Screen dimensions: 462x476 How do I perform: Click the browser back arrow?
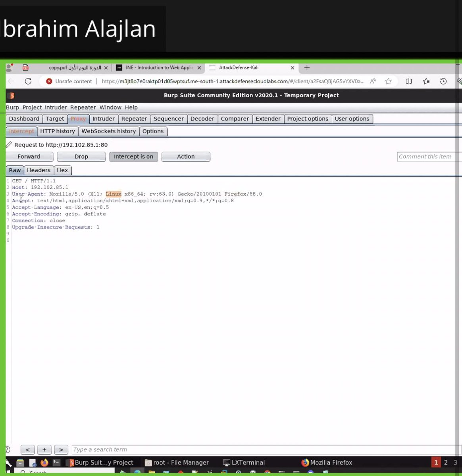pos(11,81)
